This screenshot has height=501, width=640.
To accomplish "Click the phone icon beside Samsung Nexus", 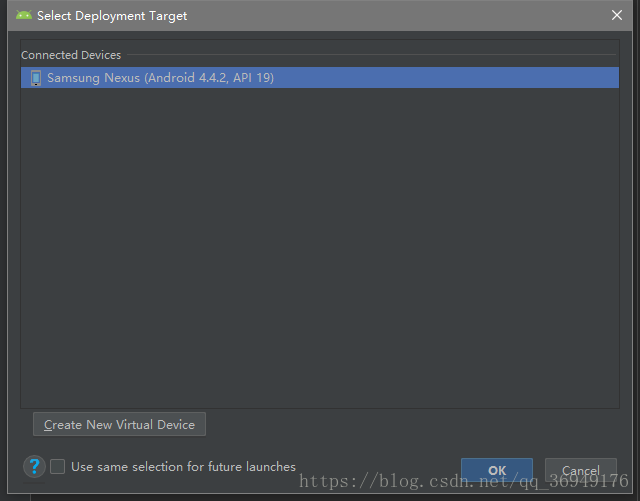I will tap(36, 78).
